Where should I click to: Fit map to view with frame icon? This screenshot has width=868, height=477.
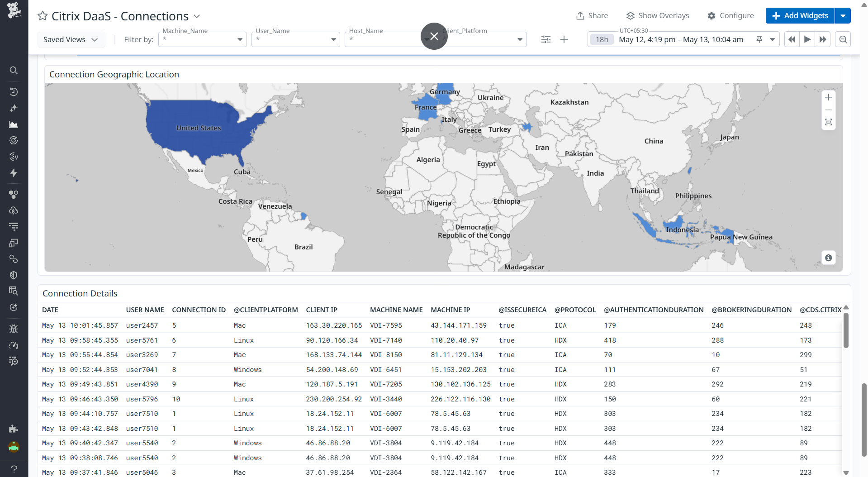[x=828, y=122]
